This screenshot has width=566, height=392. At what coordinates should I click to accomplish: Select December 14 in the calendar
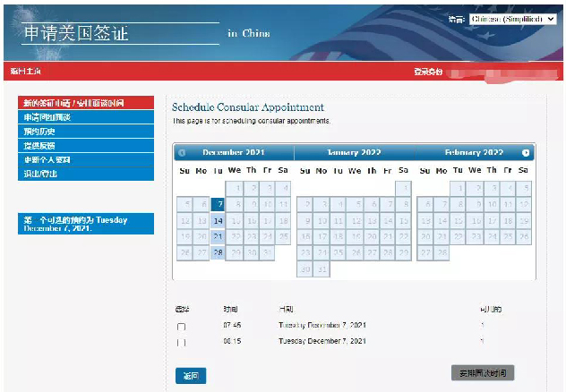click(x=218, y=221)
